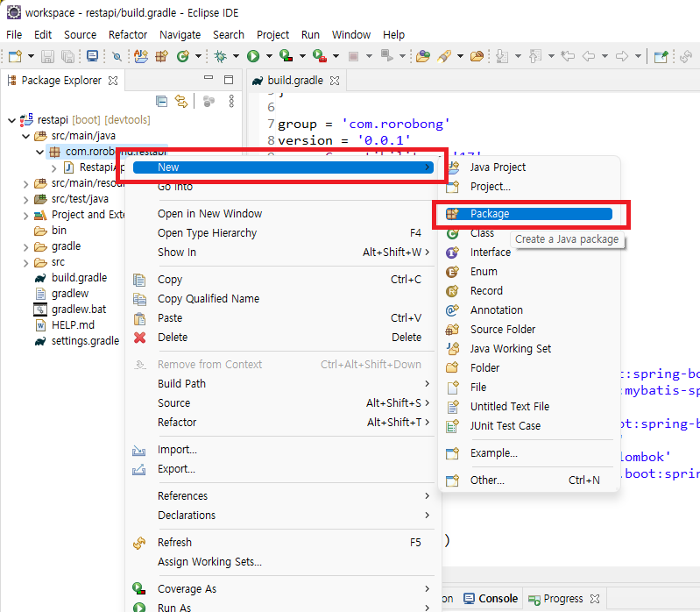This screenshot has width=700, height=612.
Task: Open Package Explorer View Menu dots
Action: (x=231, y=102)
